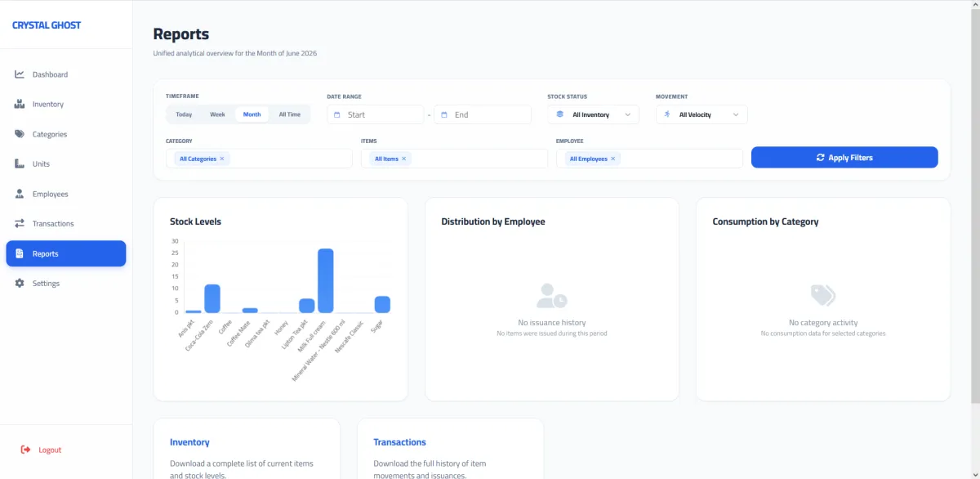Remove the All Employees tag
The image size is (980, 479).
613,159
